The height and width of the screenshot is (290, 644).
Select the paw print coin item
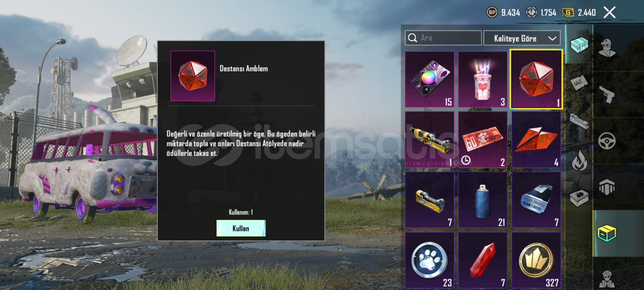pos(430,260)
